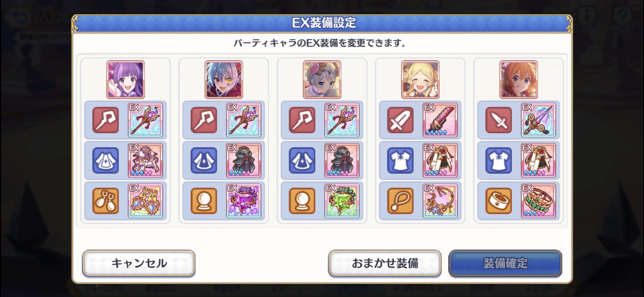Select the purple-haired character portrait

[125, 80]
